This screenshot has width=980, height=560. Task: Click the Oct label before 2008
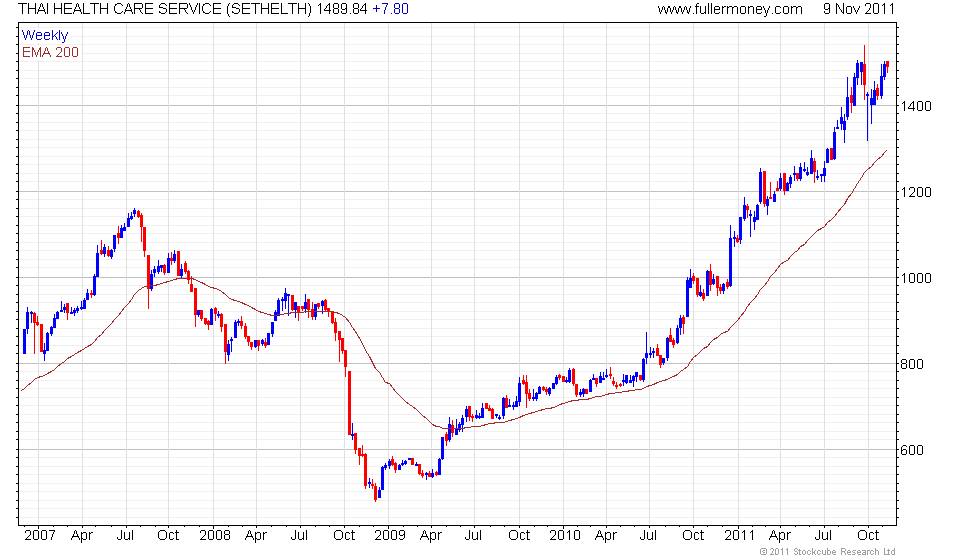click(x=168, y=536)
